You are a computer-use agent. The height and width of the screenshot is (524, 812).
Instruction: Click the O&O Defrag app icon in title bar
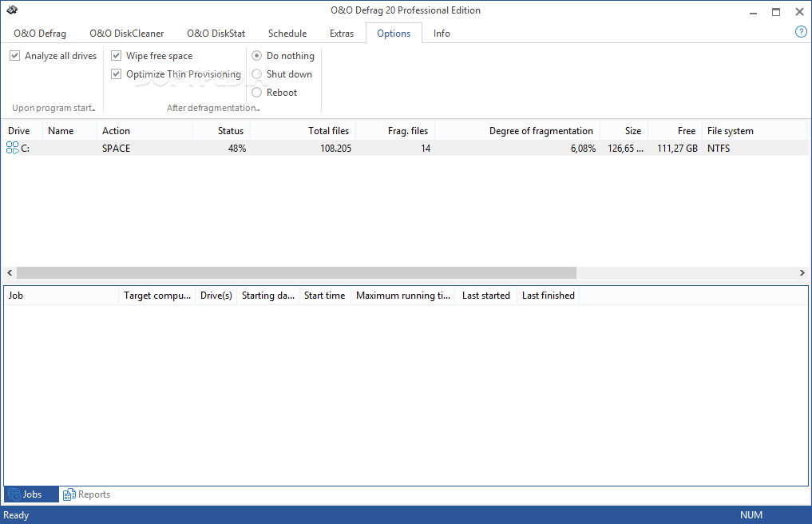tap(12, 10)
